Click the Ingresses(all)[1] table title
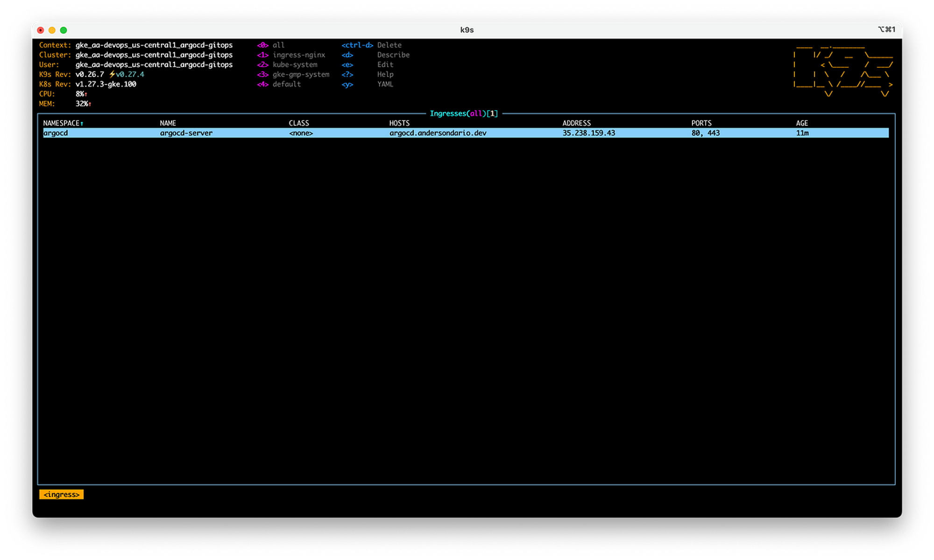Screen dimensions: 934x560 pos(464,113)
